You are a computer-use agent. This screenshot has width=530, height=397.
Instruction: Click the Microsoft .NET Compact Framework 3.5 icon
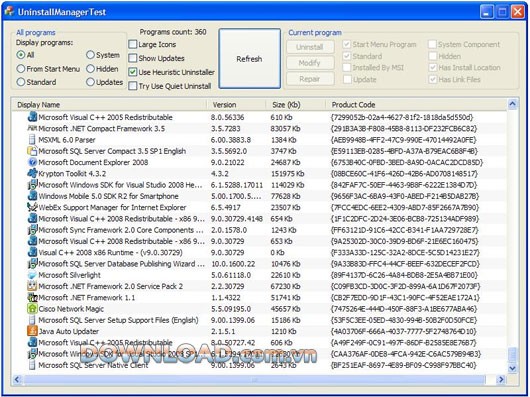[32, 128]
